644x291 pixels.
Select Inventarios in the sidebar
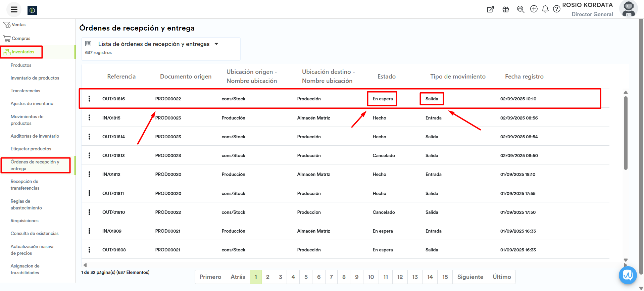[x=23, y=52]
